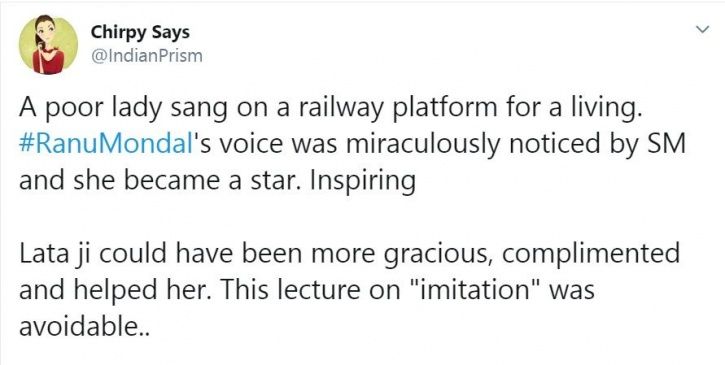Click the word 'complimented'
The height and width of the screenshot is (365, 725).
(x=590, y=254)
